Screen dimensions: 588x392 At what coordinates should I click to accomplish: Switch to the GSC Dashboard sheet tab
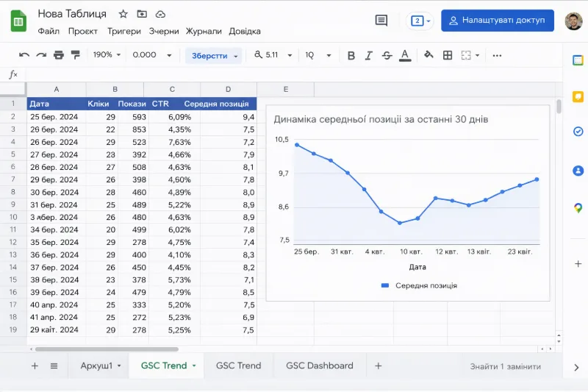[319, 366]
